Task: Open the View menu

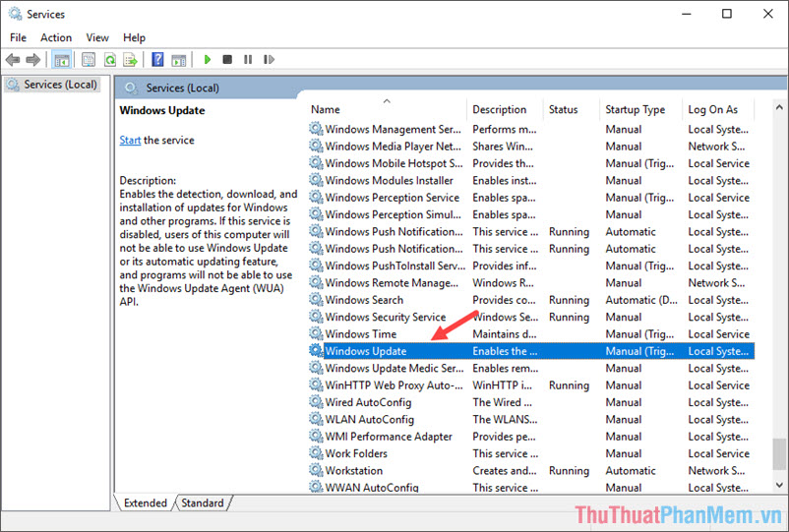Action: pos(97,37)
